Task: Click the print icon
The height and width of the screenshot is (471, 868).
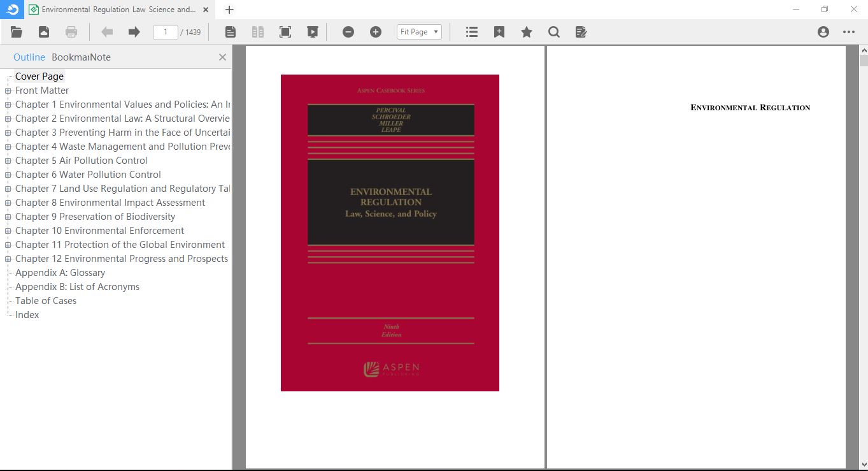Action: [71, 32]
